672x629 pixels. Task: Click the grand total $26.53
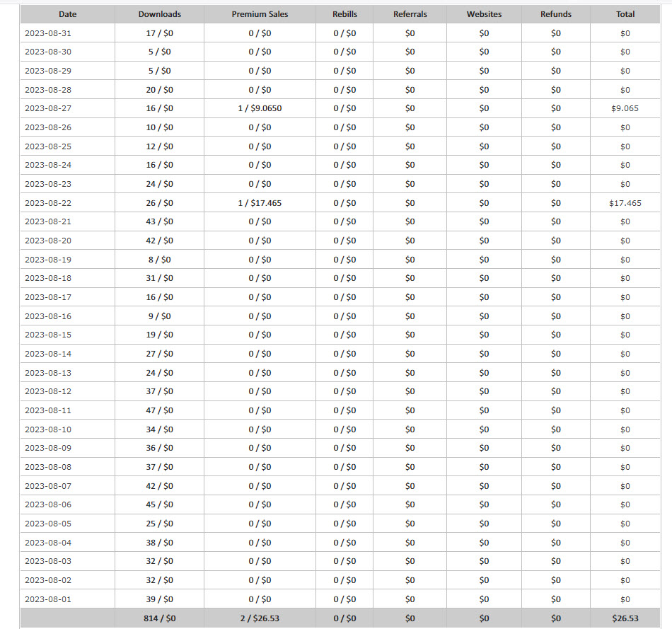click(625, 618)
